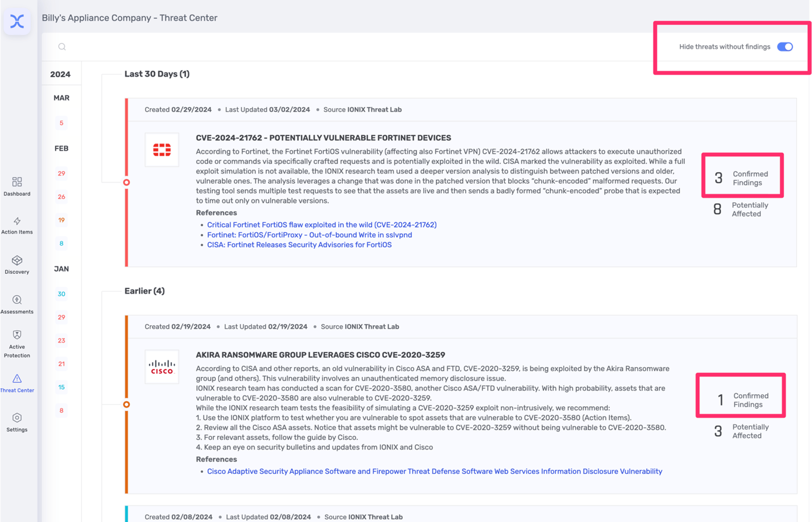
Task: Open Active Protection shield icon
Action: point(17,335)
